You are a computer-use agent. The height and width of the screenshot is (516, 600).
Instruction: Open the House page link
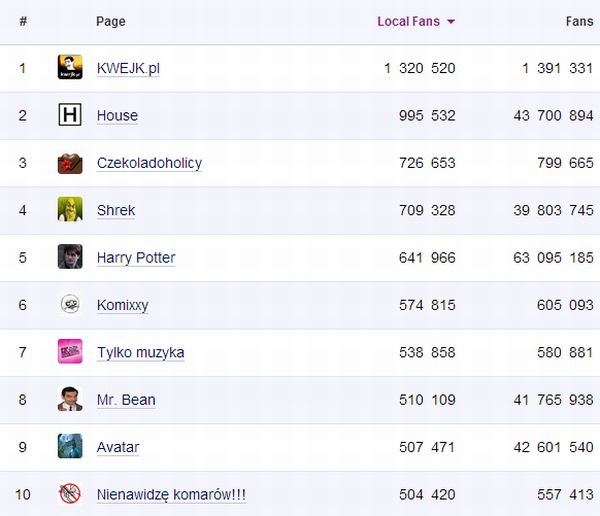point(117,115)
